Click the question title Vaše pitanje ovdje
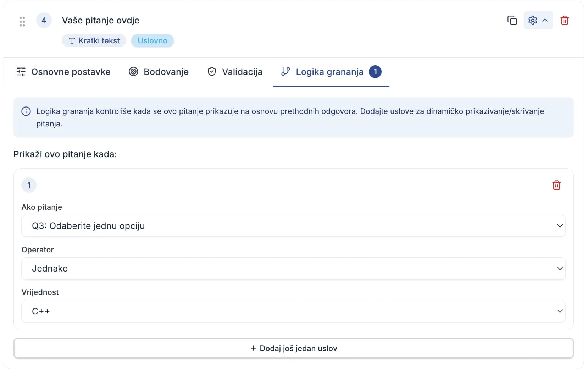Image resolution: width=588 pixels, height=372 pixels. click(x=101, y=21)
